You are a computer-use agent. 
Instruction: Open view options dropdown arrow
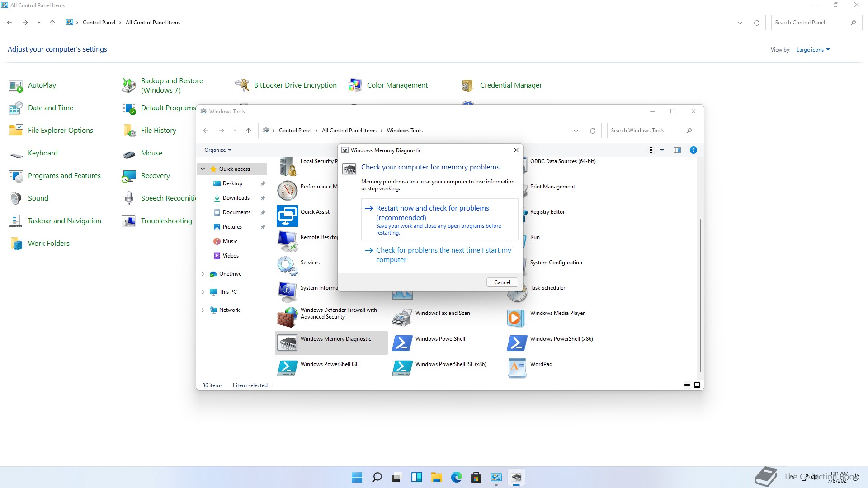coord(662,150)
